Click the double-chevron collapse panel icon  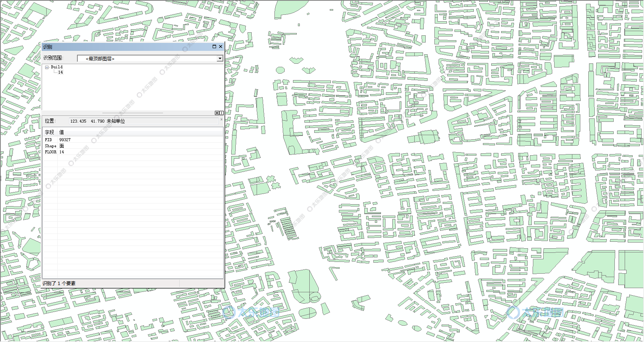[x=217, y=113]
